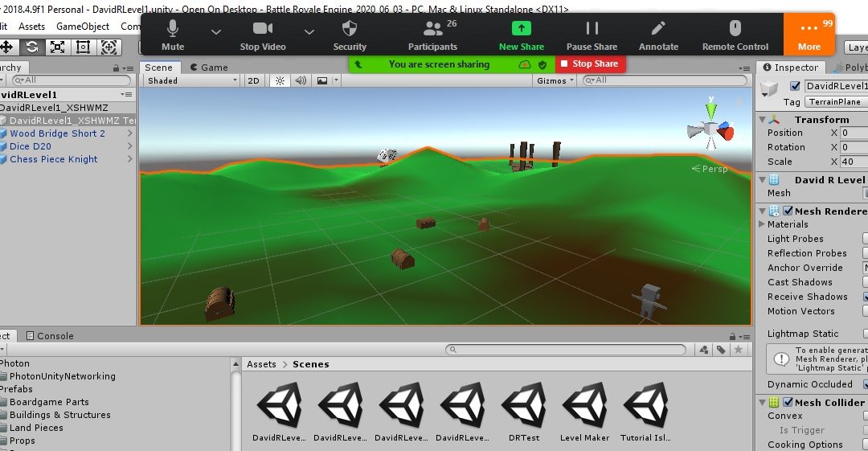The image size is (868, 451).
Task: Click the Scene view search field
Action: [665, 80]
